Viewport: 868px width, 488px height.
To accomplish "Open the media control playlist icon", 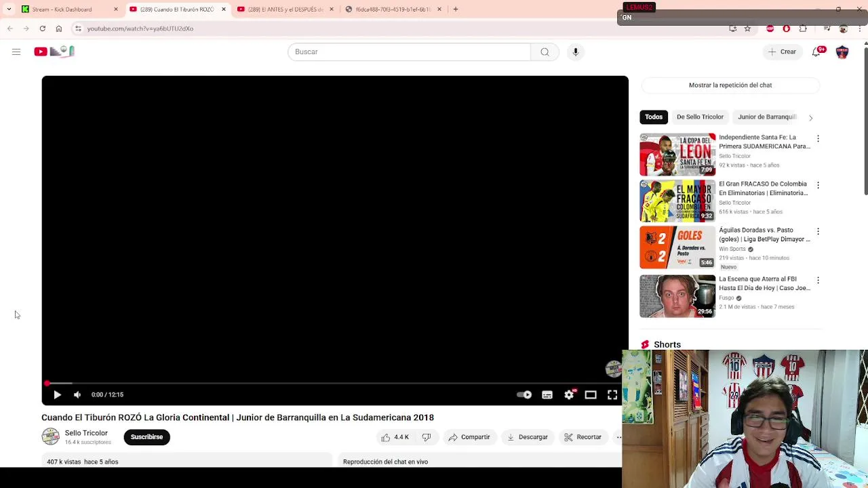I will (x=827, y=28).
